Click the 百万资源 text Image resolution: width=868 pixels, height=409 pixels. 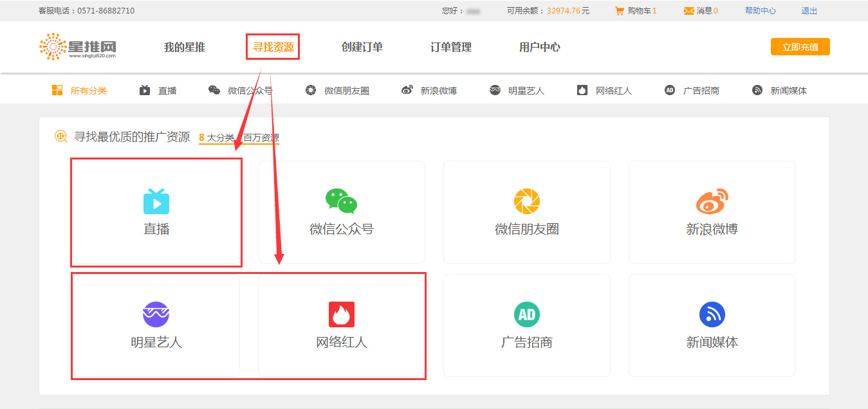261,138
